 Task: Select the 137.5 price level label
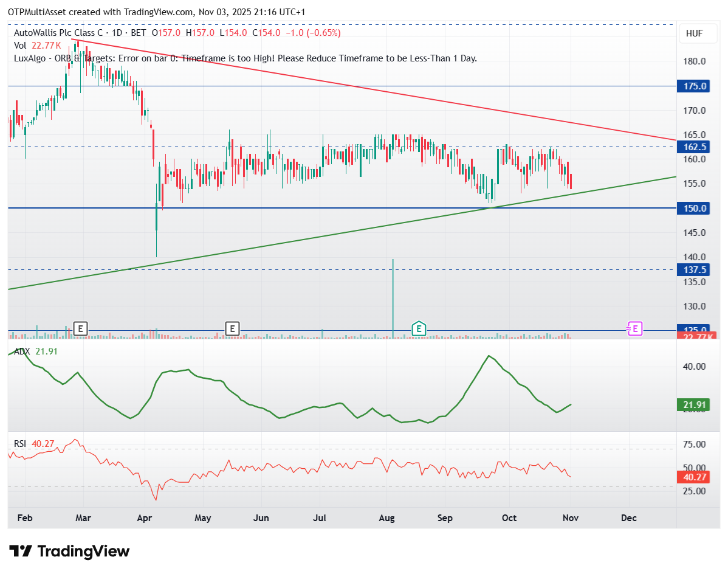pos(695,269)
